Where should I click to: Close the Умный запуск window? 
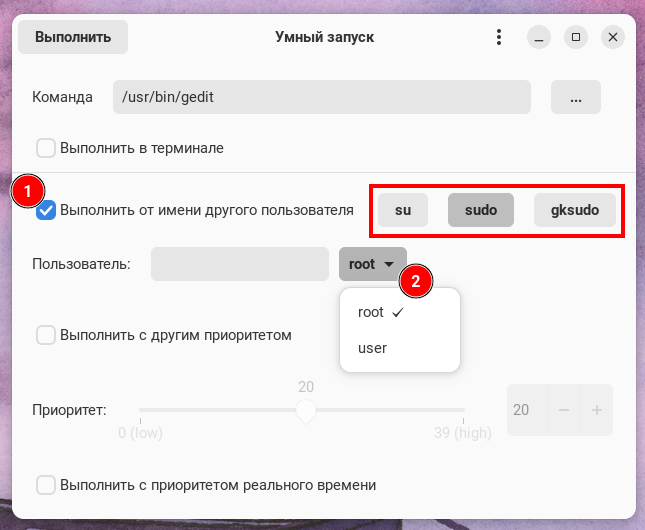click(613, 37)
